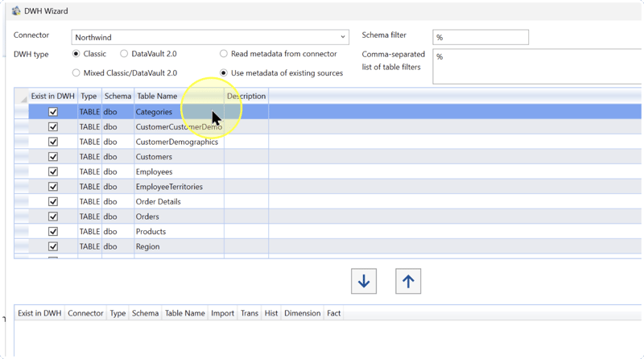Select the DataVault 2.0 radio button

124,54
